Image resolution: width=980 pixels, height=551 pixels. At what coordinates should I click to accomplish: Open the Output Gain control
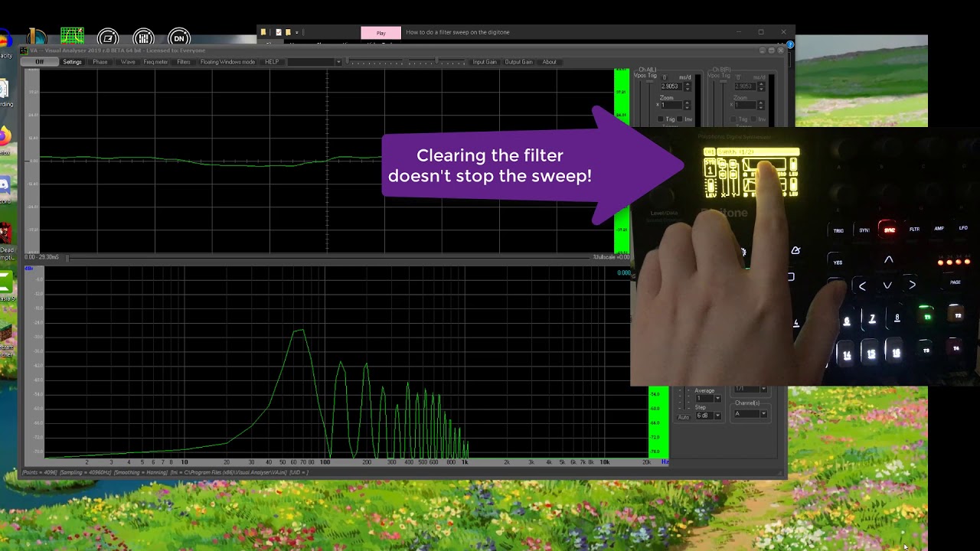tap(518, 62)
